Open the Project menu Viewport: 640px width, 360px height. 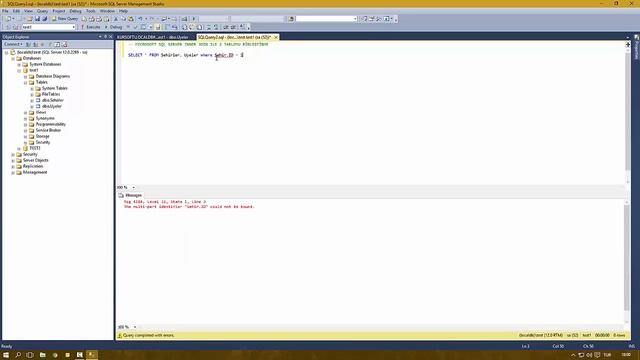(59, 11)
